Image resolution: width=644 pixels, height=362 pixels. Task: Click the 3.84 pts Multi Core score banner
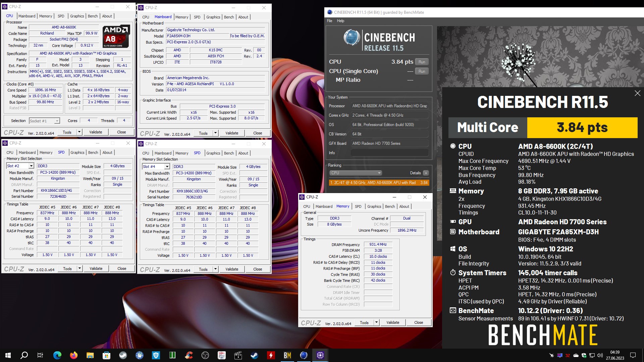pos(582,127)
